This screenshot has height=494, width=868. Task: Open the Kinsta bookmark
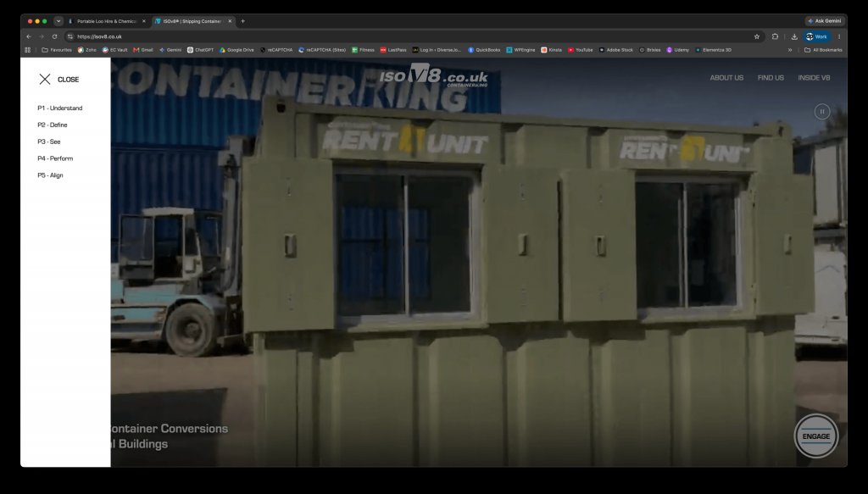coord(552,50)
